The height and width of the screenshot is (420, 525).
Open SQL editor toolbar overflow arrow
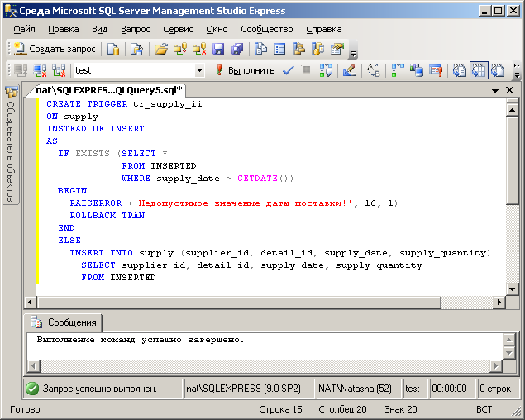[517, 70]
